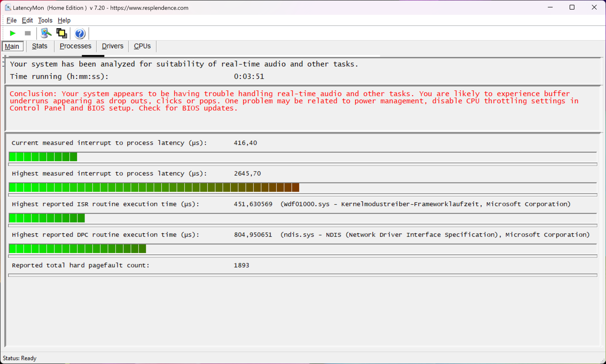Minimize the LatencyMon window

(550, 7)
